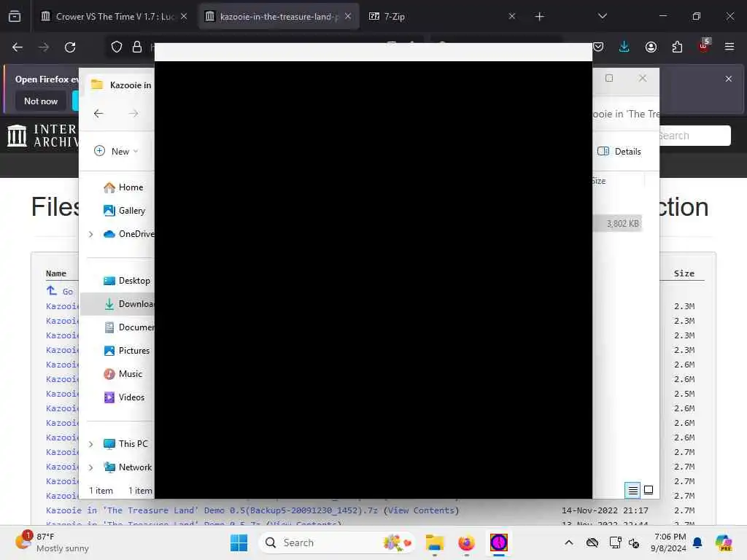Select Gallery in Explorer sidebar
The image size is (747, 560).
point(124,211)
